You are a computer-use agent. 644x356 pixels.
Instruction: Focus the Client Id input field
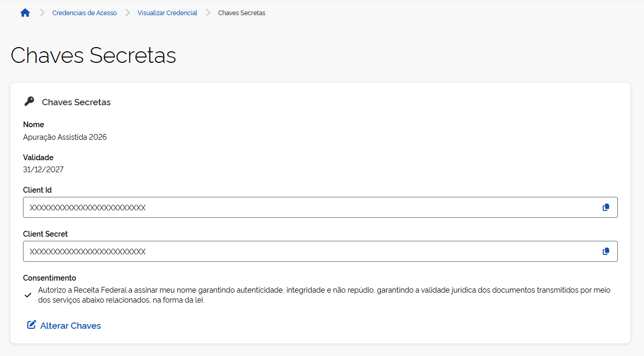[x=320, y=207]
